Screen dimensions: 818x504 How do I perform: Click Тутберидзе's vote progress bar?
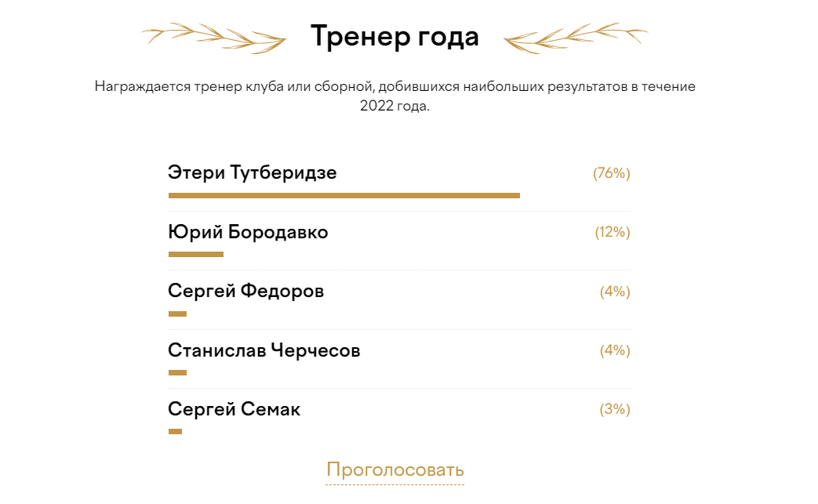pyautogui.click(x=344, y=195)
